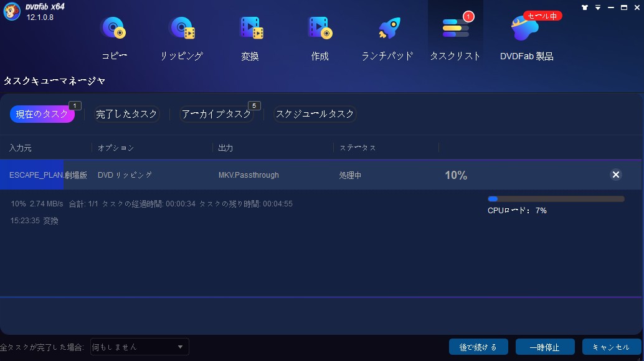Click MKV.Passthrough output cell
644x361 pixels.
[249, 175]
